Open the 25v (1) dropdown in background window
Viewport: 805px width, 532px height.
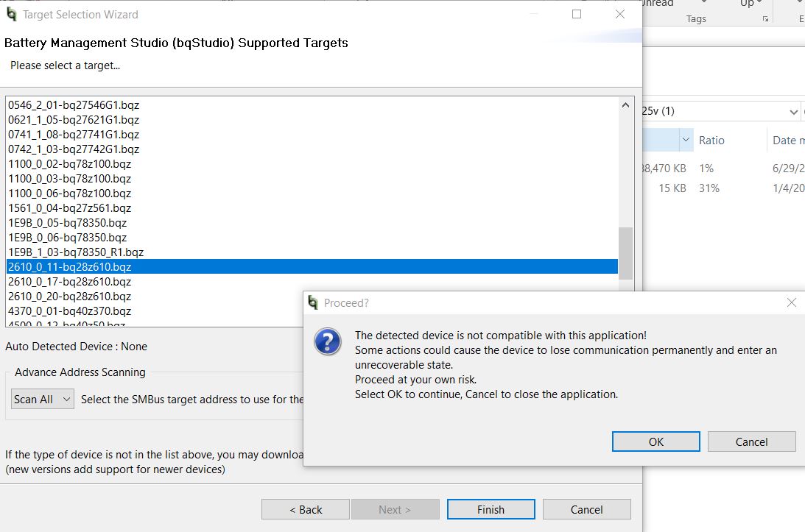coord(793,111)
